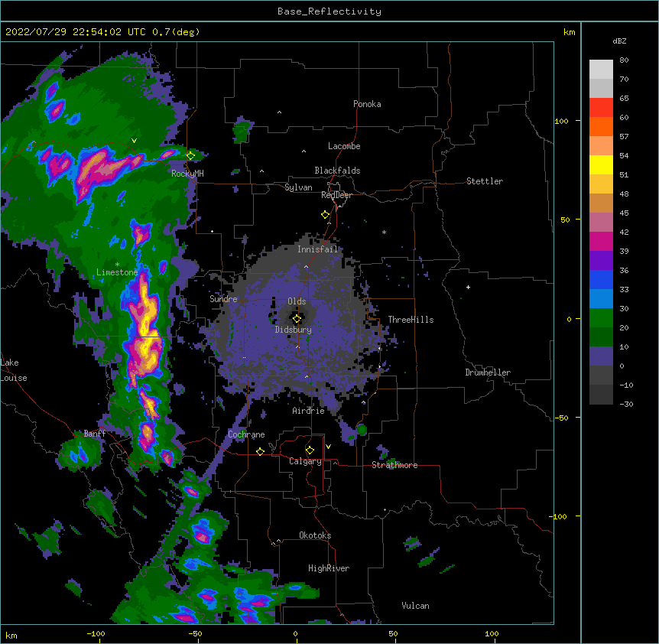The height and width of the screenshot is (644, 659).
Task: Click the timestamp 2022/07/29 22:54:02 UTC
Action: 76,32
